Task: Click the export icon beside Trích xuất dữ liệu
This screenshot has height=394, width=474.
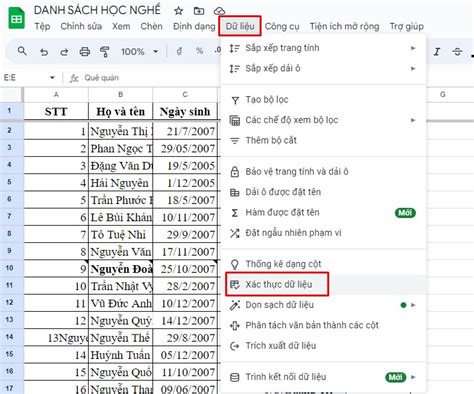Action: [x=235, y=346]
